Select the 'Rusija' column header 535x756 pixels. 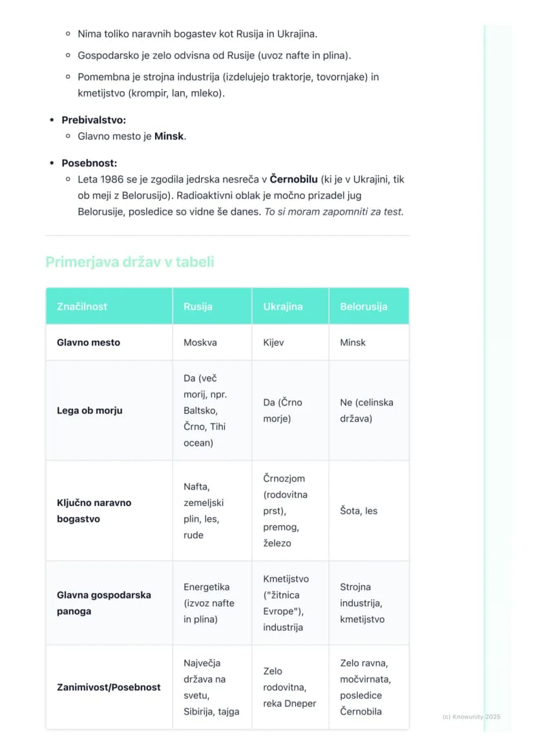(x=213, y=306)
